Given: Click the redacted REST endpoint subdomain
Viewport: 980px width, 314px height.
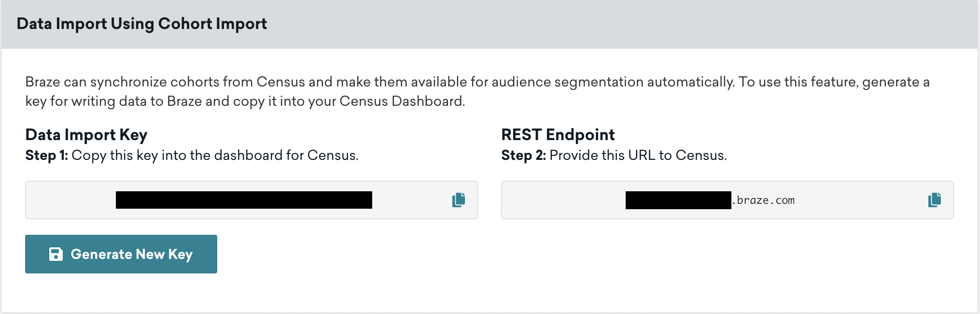Looking at the screenshot, I should [x=678, y=200].
